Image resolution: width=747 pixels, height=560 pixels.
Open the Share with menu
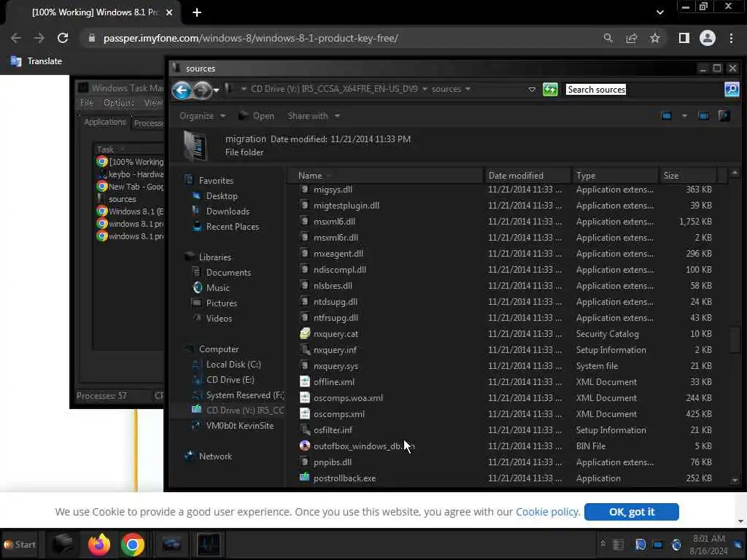tap(314, 116)
